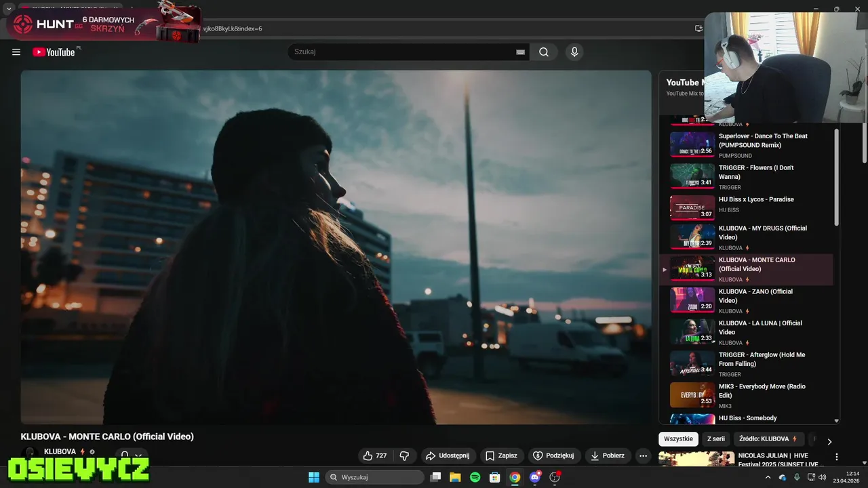The height and width of the screenshot is (488, 868).
Task: Select the Źródło: KLUBOVA filter chip
Action: (x=768, y=439)
